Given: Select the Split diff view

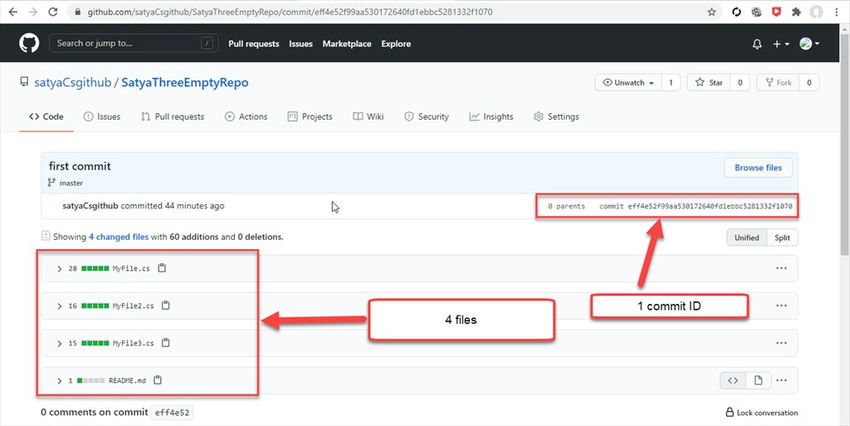Looking at the screenshot, I should pos(782,237).
